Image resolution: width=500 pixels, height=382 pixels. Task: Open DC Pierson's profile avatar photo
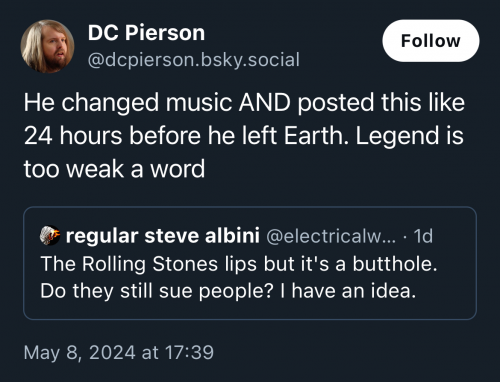click(x=47, y=46)
